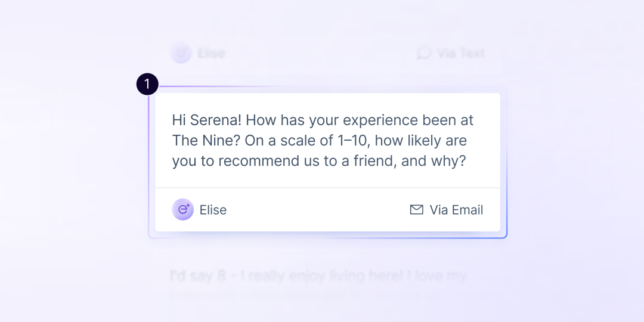This screenshot has width=644, height=322.
Task: Click the divider line above the Elise footer
Action: 327,188
